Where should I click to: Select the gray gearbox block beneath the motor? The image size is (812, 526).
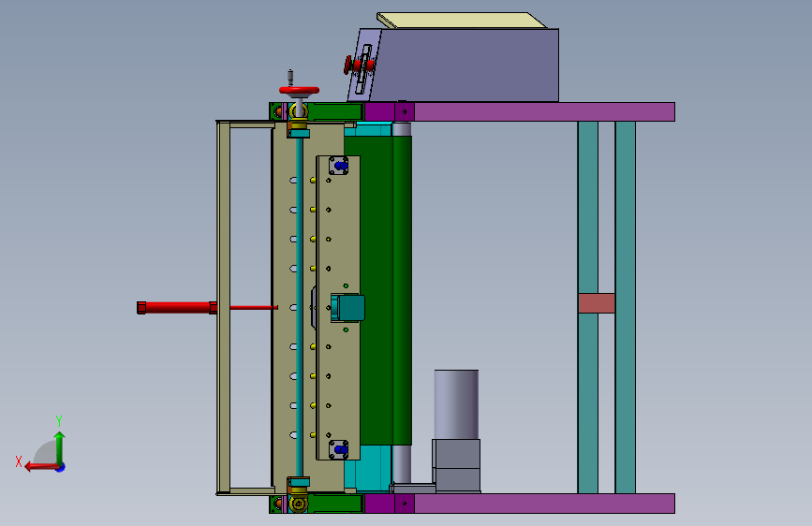(x=456, y=465)
